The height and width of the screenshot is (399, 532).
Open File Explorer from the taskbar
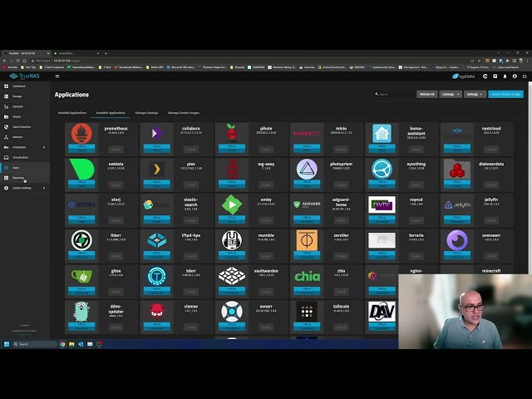71,344
